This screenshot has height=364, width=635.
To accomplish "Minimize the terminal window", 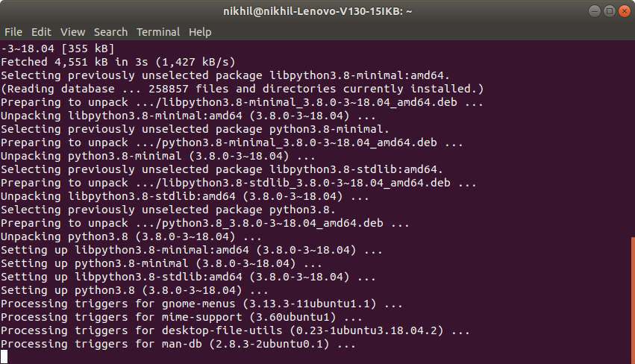I will tap(594, 10).
